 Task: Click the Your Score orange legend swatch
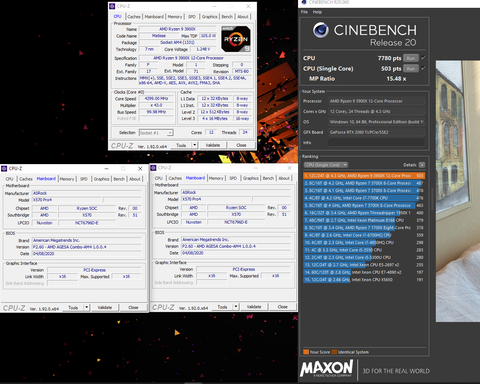pyautogui.click(x=306, y=352)
